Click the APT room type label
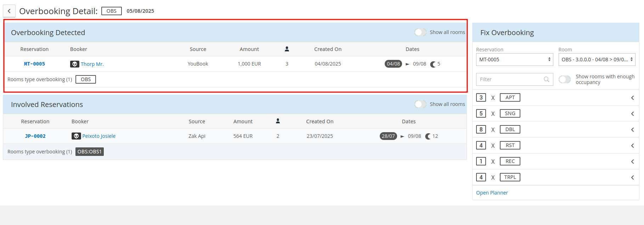 (510, 97)
